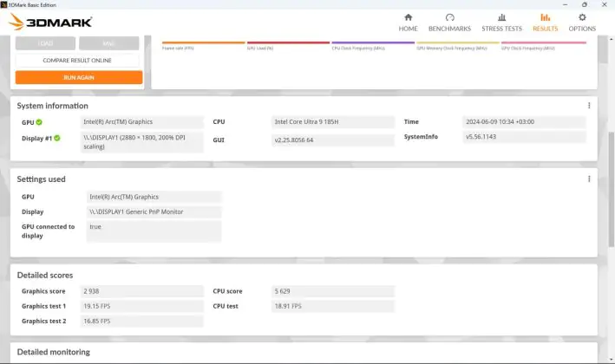Click the scrollbar up arrow
The image size is (615, 364).
(611, 39)
